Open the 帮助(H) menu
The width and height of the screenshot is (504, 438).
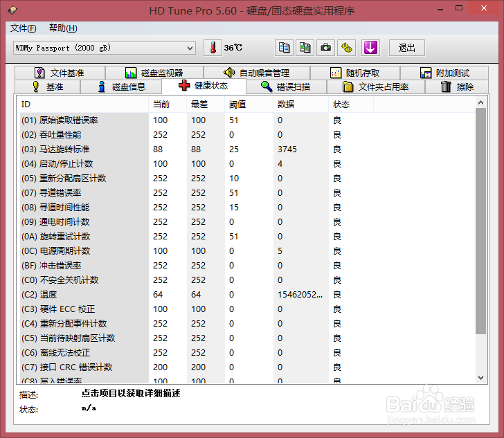pyautogui.click(x=63, y=28)
